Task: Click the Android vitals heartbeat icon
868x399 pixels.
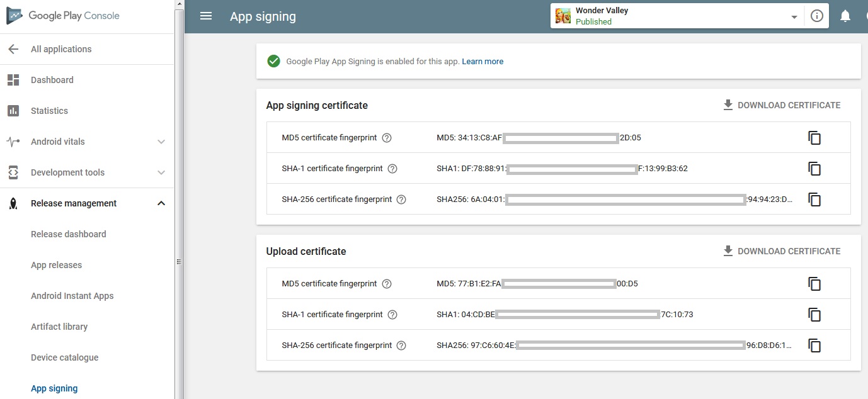Action: [x=14, y=142]
